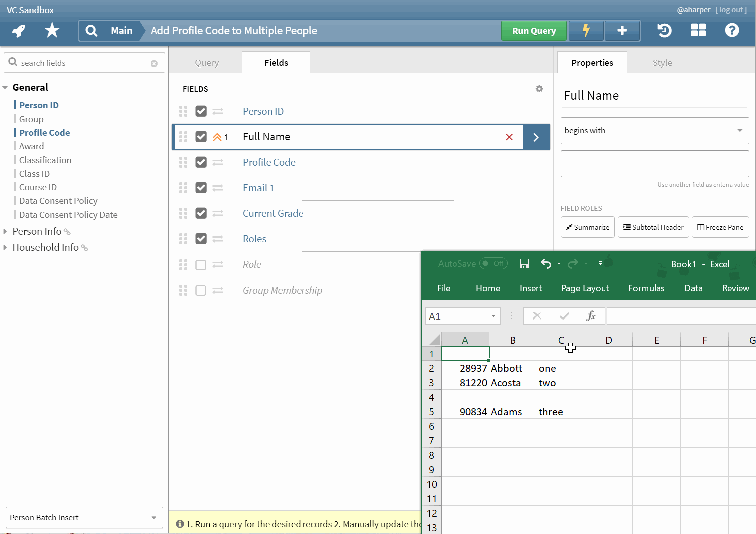Remove Full Name field with red X

tap(509, 137)
